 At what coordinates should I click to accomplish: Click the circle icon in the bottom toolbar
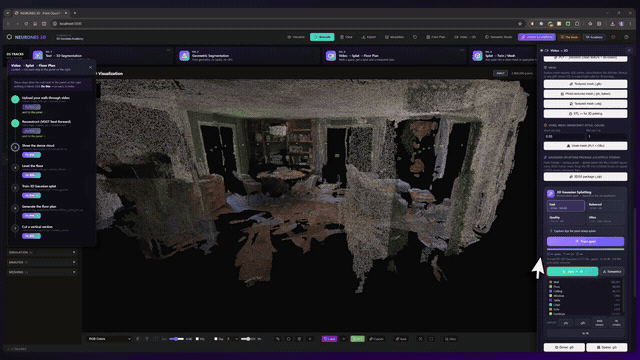pyautogui.click(x=289, y=339)
